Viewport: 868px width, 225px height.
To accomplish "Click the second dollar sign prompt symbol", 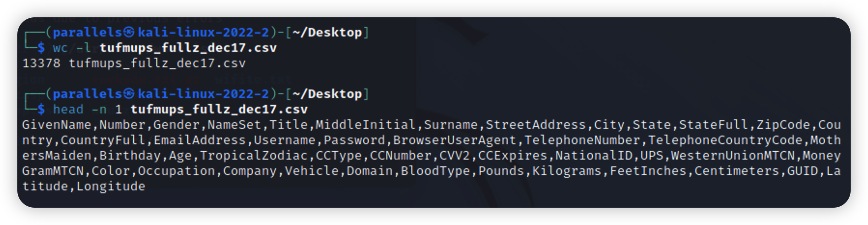I will point(41,110).
